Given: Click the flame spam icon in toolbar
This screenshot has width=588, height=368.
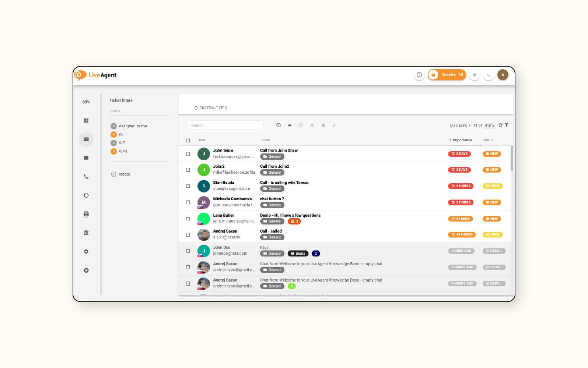Looking at the screenshot, I should pos(312,125).
